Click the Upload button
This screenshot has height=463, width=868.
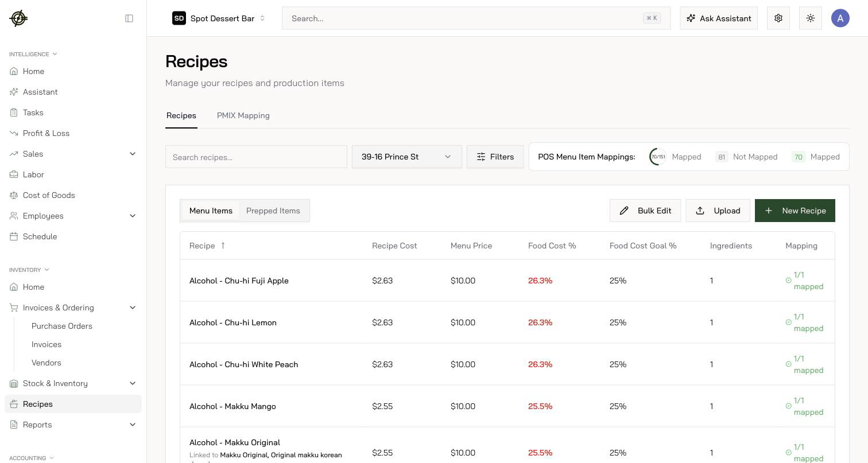point(718,211)
